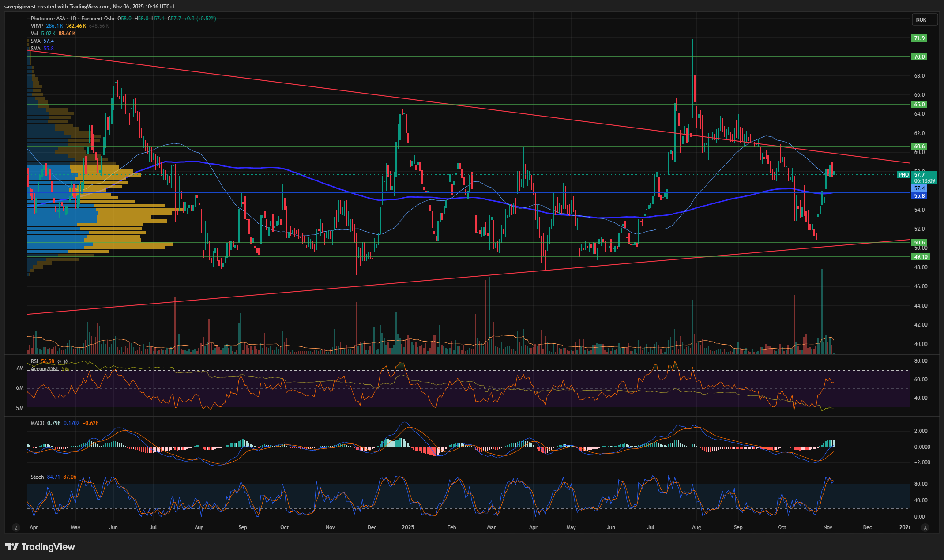Click the A auto-scale icon
This screenshot has height=560, width=944.
pyautogui.click(x=925, y=527)
